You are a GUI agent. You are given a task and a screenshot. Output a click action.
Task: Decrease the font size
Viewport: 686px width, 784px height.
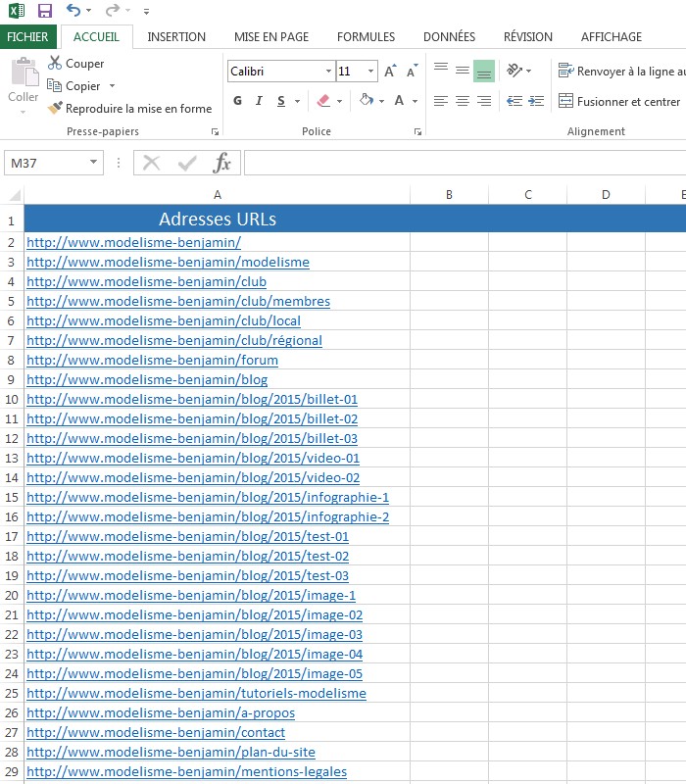tap(412, 71)
